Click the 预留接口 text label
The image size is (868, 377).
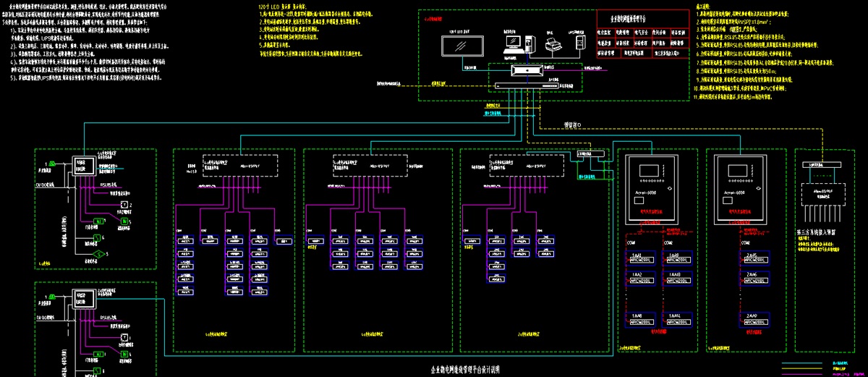pos(577,126)
